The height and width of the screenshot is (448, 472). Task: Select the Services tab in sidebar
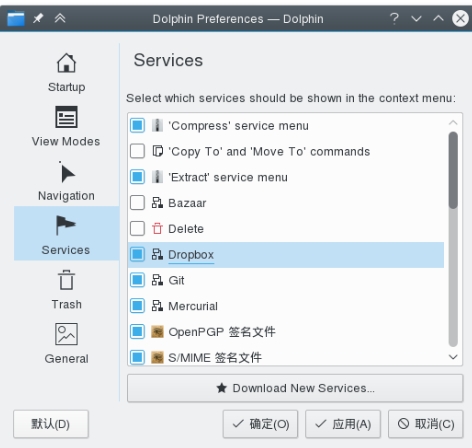click(66, 233)
